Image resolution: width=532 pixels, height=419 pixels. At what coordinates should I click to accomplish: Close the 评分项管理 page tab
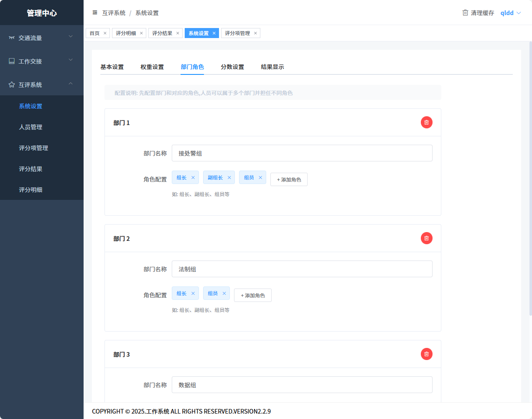point(255,33)
